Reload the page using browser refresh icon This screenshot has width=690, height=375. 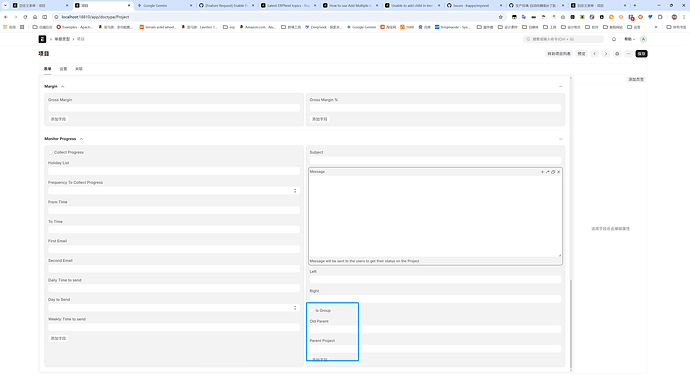[x=25, y=17]
